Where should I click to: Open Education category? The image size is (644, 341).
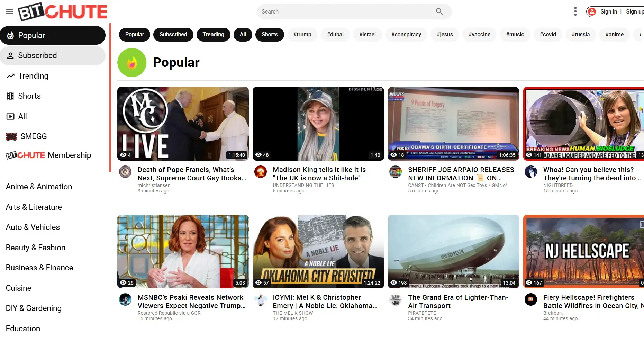tap(23, 329)
